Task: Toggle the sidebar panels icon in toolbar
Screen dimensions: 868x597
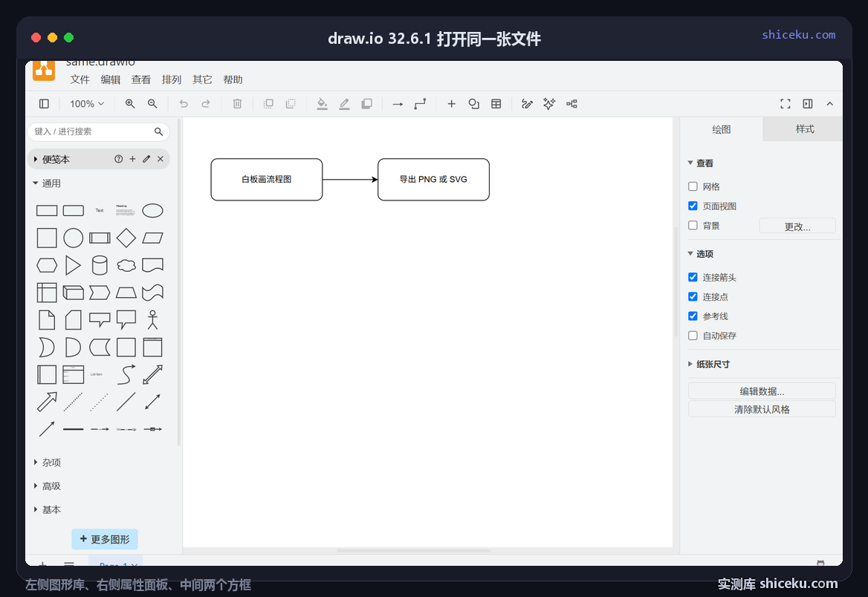Action: click(x=45, y=104)
